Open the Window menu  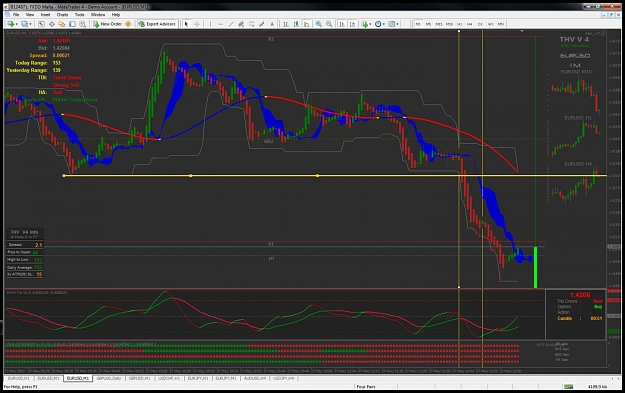(x=98, y=14)
